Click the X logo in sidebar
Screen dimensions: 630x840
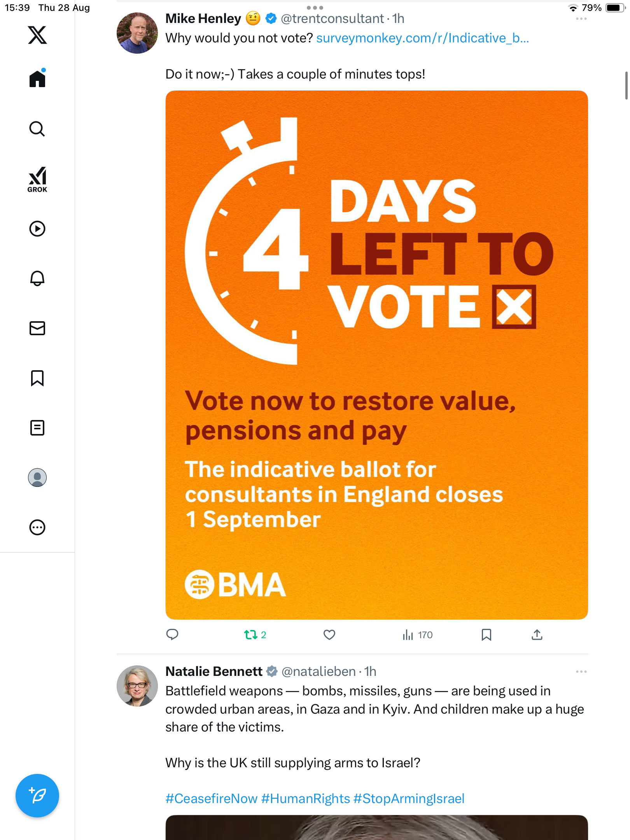tap(37, 35)
